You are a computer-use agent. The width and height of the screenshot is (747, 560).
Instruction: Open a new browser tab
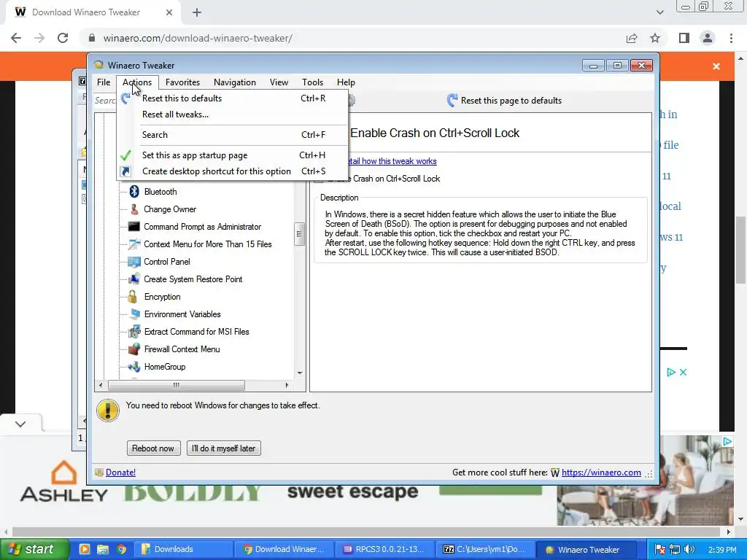(x=197, y=12)
